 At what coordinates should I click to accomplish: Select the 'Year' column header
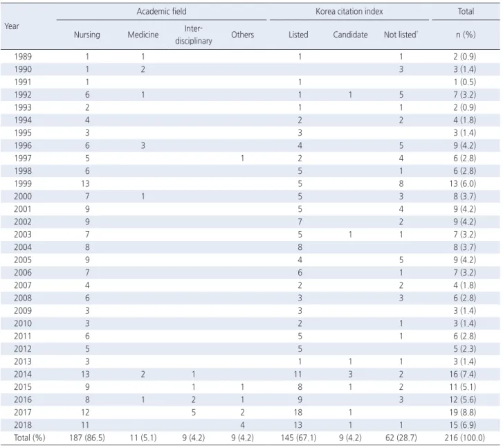pyautogui.click(x=12, y=26)
